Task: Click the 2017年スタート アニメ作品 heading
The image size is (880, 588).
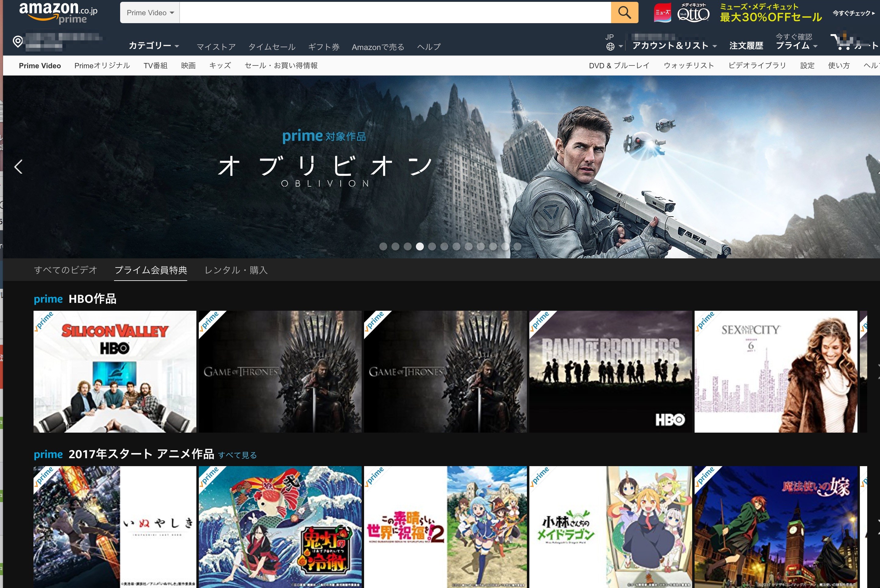Action: [141, 454]
